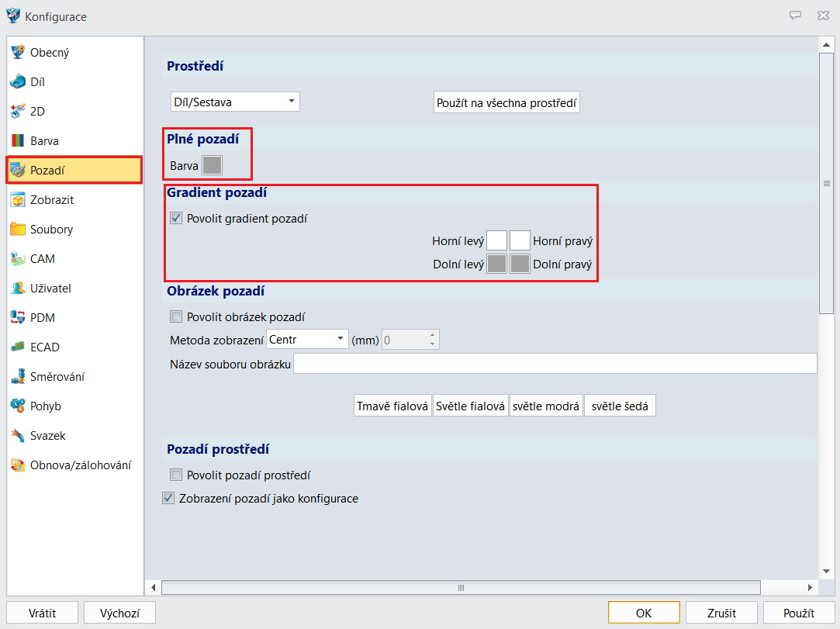Click the Název souboru obrázku field
This screenshot has height=629, width=840.
coord(555,364)
